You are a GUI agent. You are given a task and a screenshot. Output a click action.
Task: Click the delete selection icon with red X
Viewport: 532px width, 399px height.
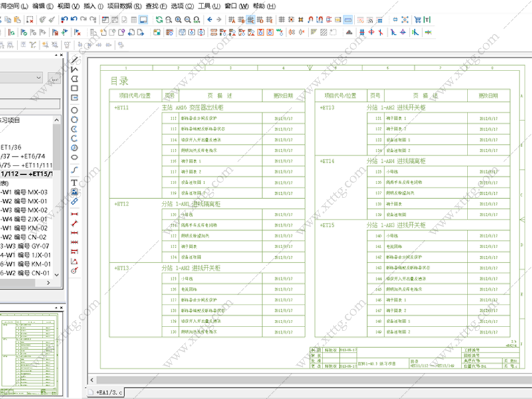tap(30, 20)
